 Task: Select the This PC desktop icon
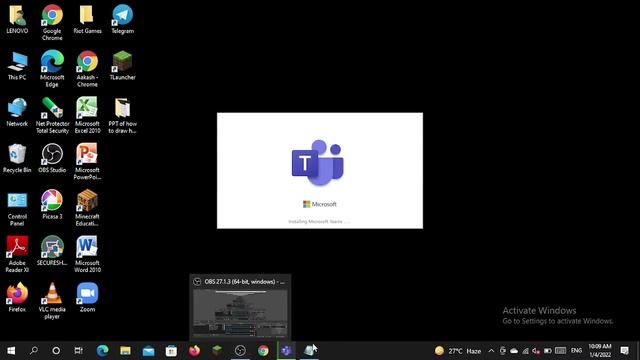pyautogui.click(x=17, y=66)
